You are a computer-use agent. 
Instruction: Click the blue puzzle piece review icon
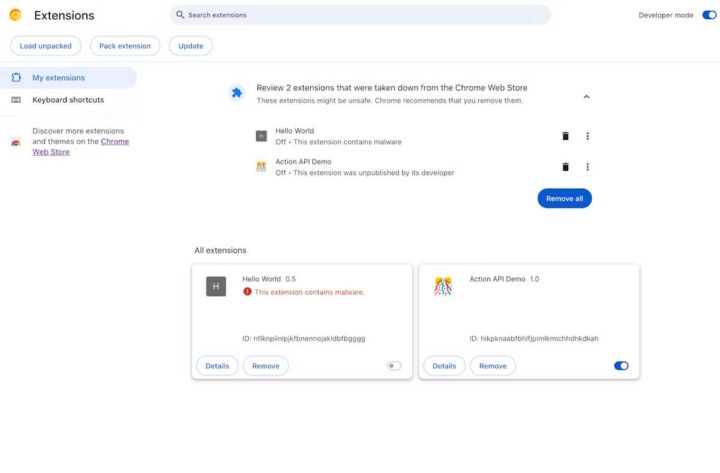point(237,93)
